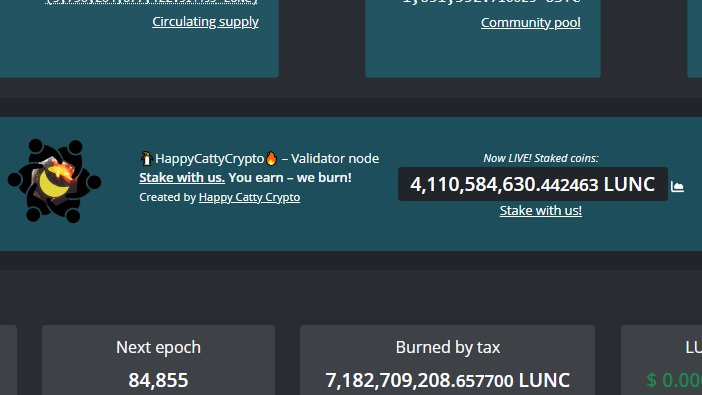Click the 'Burned by tax' heading
Screen dimensions: 702x395
pos(448,348)
